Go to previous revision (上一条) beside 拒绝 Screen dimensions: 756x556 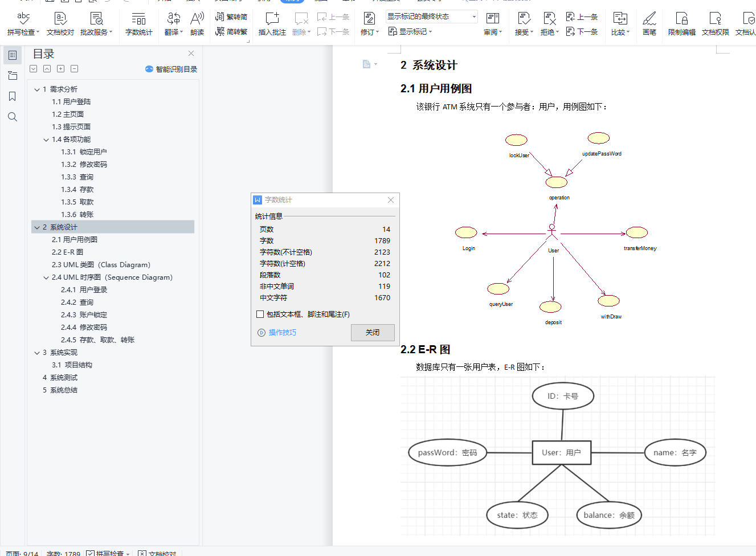click(x=582, y=17)
